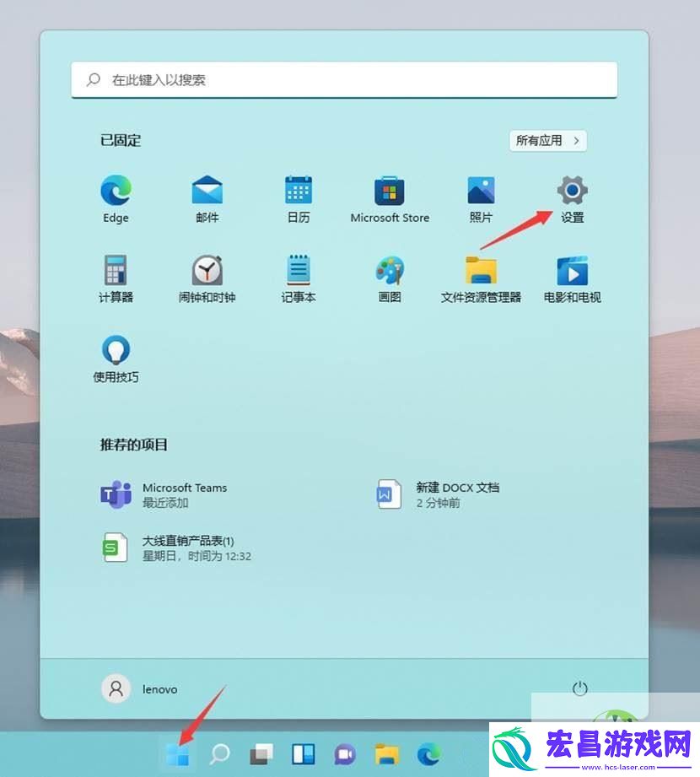Select the 已固定 section heading
Viewport: 700px width, 777px height.
(x=121, y=141)
